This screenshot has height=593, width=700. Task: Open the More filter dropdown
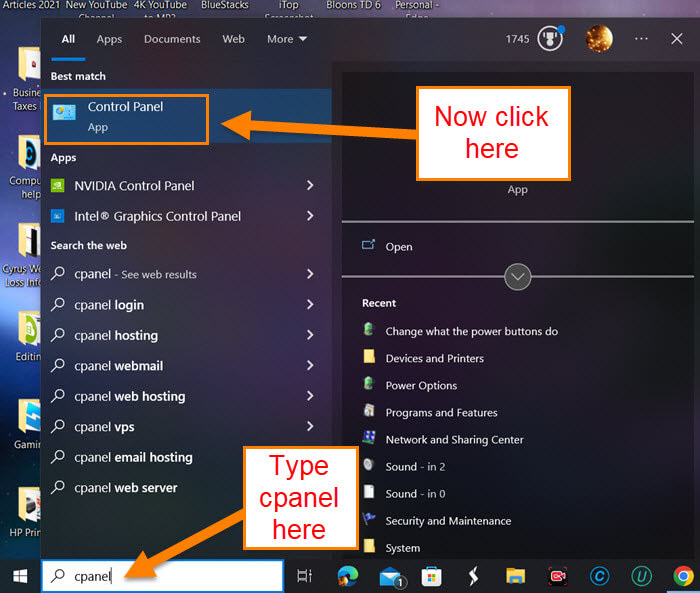click(x=287, y=39)
